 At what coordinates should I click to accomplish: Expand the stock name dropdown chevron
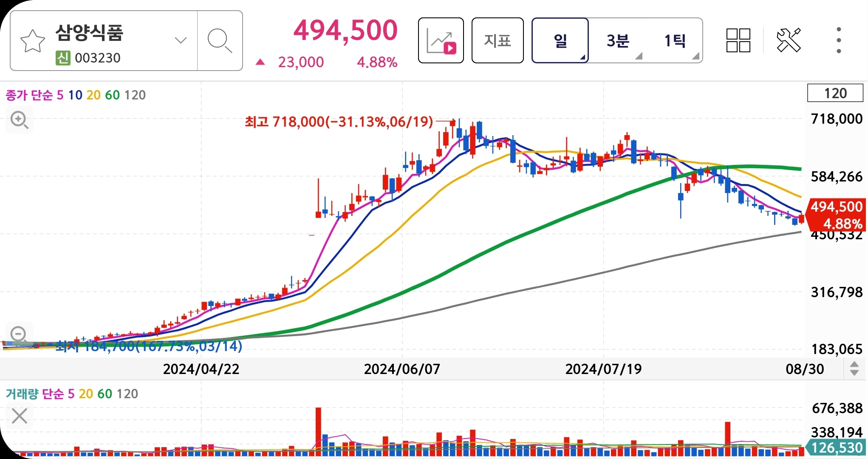click(181, 40)
